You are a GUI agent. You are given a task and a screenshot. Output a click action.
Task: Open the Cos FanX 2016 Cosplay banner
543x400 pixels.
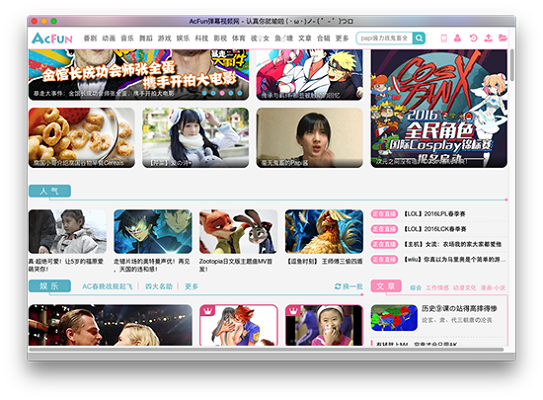[x=439, y=108]
